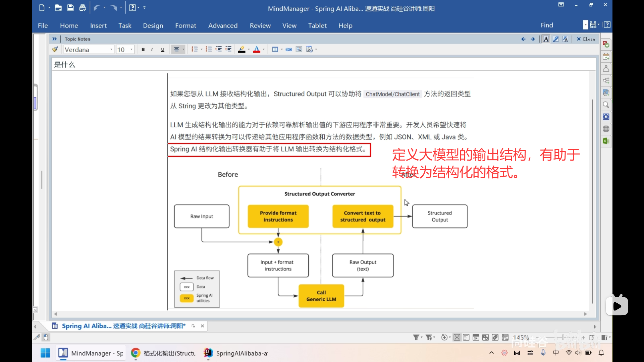The height and width of the screenshot is (362, 644).
Task: Toggle italic formatting in Topic Notes
Action: pyautogui.click(x=152, y=49)
